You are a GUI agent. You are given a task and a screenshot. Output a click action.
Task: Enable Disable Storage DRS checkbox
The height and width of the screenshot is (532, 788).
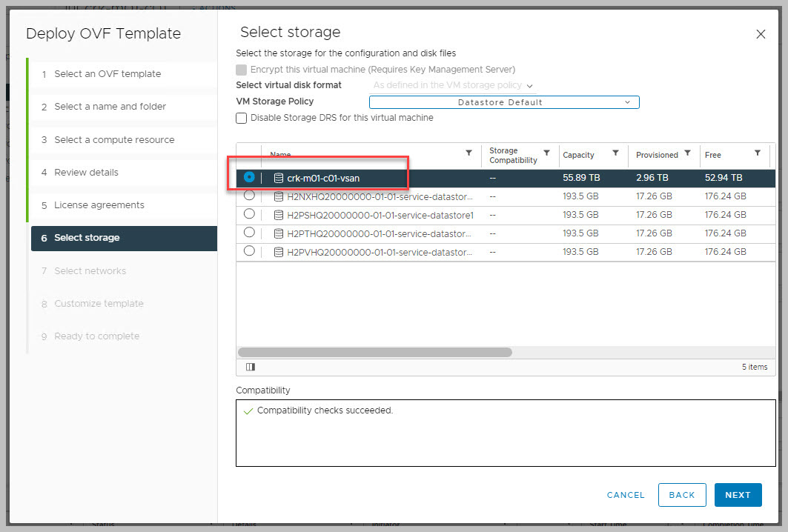tap(241, 118)
